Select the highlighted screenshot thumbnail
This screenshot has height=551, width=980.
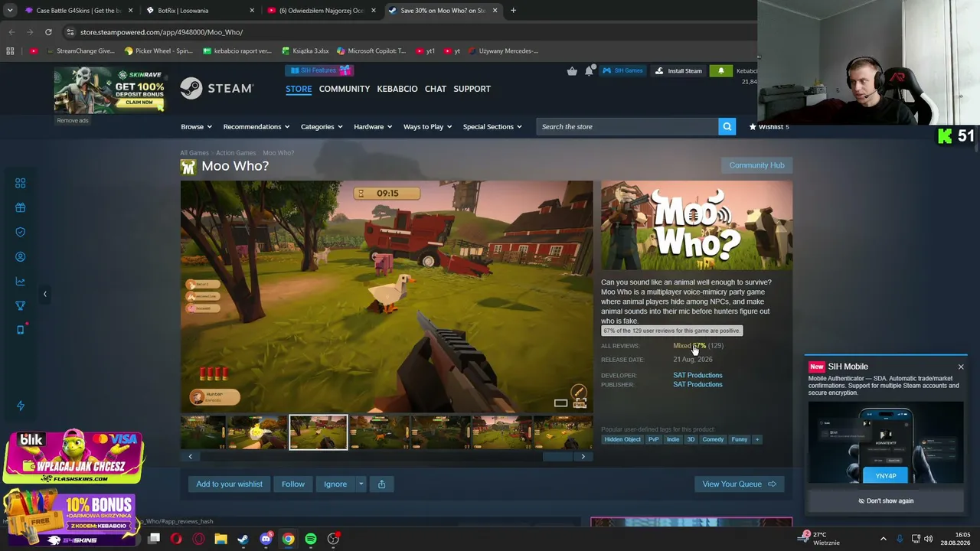(318, 432)
